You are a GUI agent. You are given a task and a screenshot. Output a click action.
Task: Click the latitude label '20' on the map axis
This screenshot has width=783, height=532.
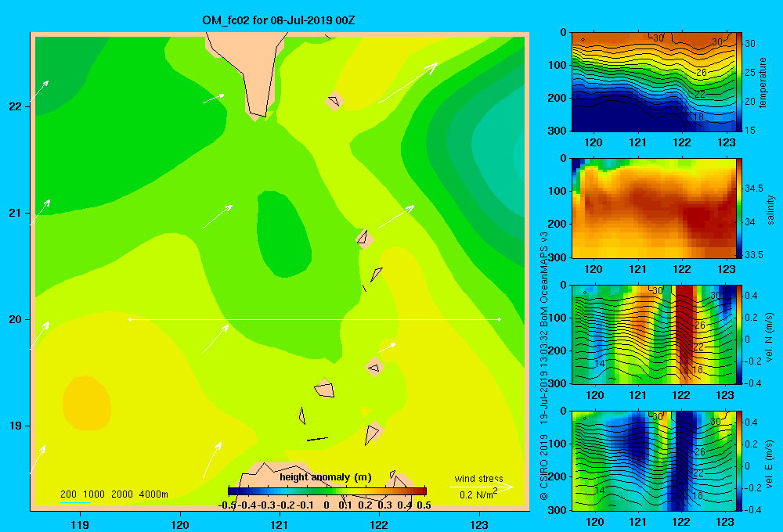coord(15,319)
